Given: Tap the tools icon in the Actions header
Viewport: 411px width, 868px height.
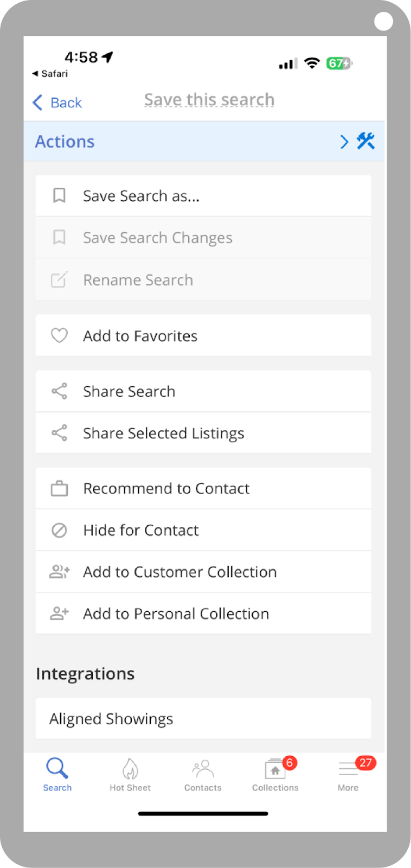Looking at the screenshot, I should click(x=366, y=142).
